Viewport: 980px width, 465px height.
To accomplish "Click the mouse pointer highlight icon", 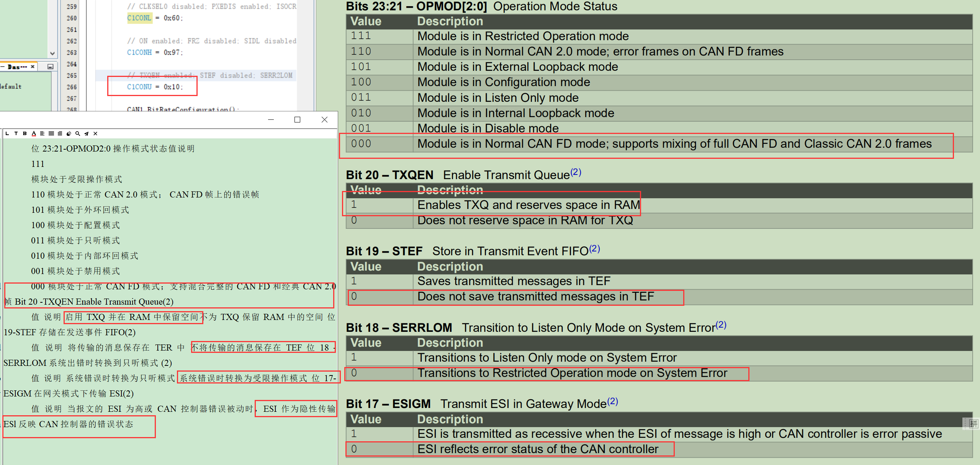I will tap(69, 134).
